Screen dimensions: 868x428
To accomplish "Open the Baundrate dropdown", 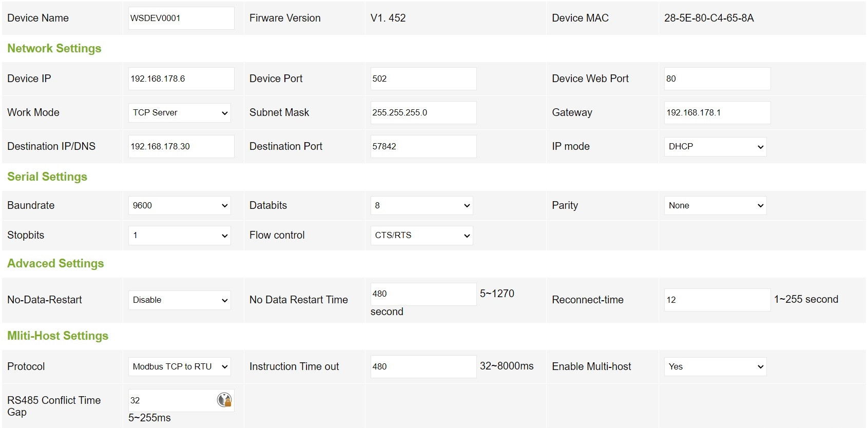I will [179, 206].
